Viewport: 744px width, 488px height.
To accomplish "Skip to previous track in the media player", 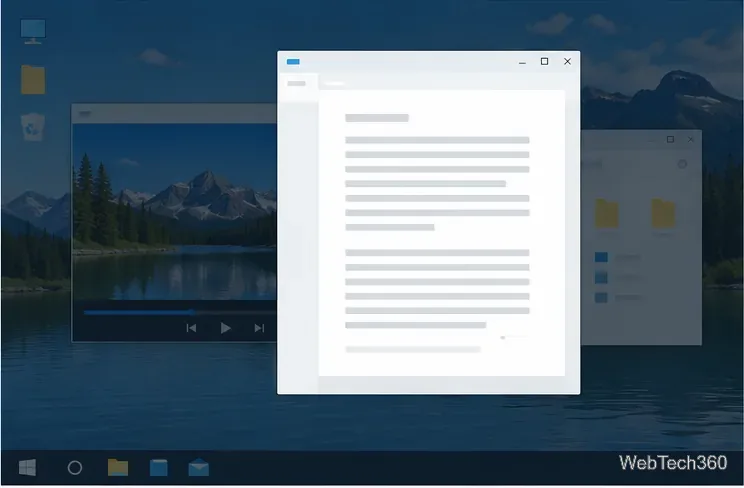I will [x=191, y=328].
